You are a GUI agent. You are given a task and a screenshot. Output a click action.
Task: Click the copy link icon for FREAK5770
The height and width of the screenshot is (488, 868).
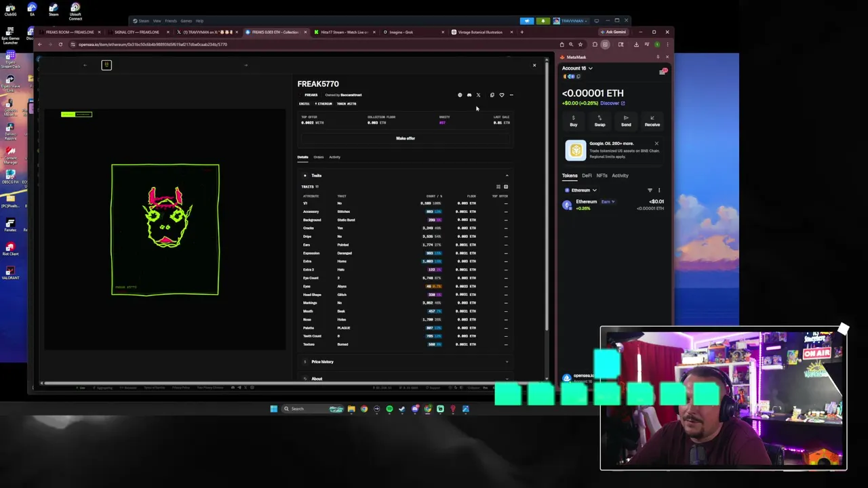click(x=492, y=95)
